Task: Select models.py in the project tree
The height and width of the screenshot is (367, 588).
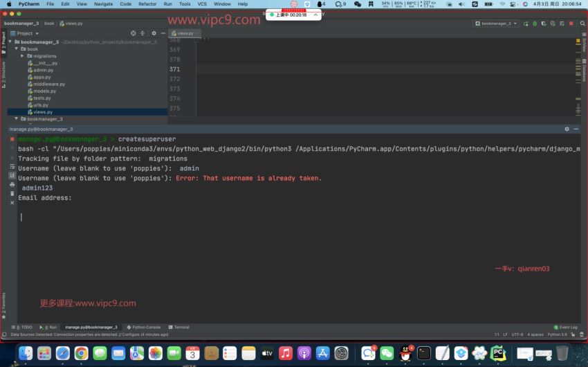Action: pyautogui.click(x=44, y=91)
